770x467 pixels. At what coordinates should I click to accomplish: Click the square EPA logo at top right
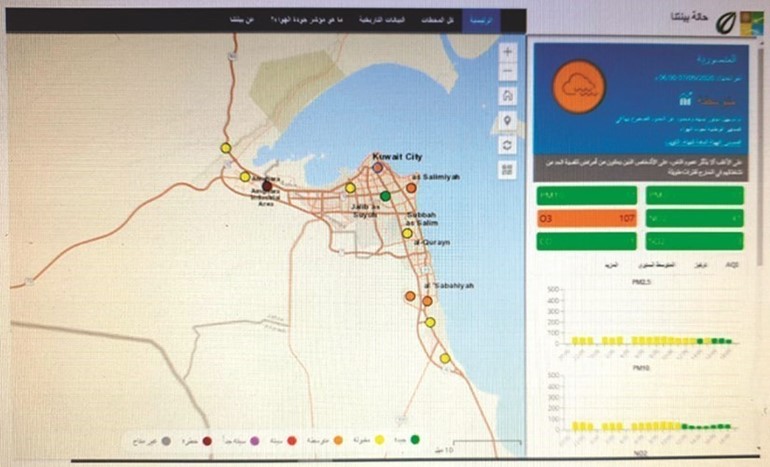[752, 23]
